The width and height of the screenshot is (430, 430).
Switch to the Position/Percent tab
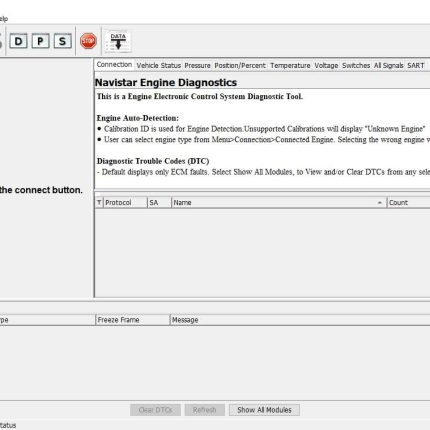[240, 65]
